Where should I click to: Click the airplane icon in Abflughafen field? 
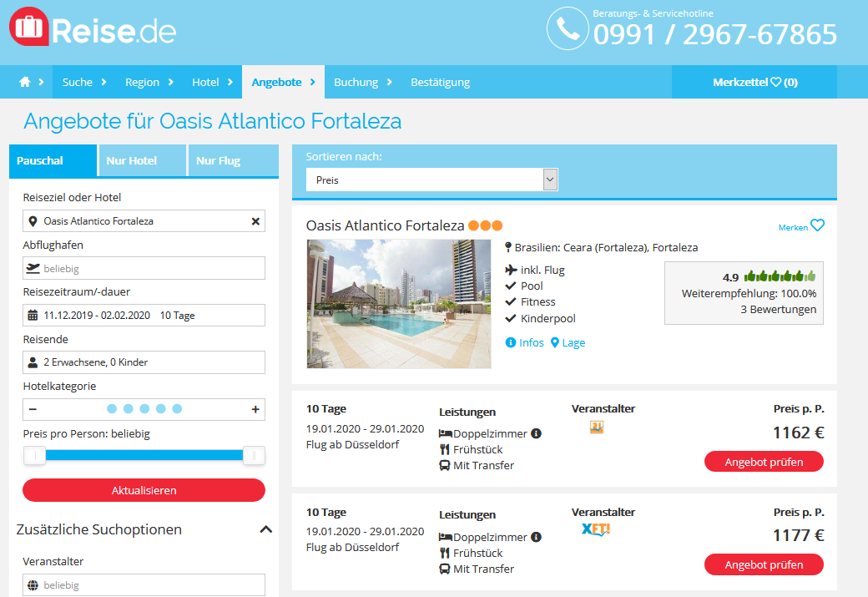coord(33,268)
